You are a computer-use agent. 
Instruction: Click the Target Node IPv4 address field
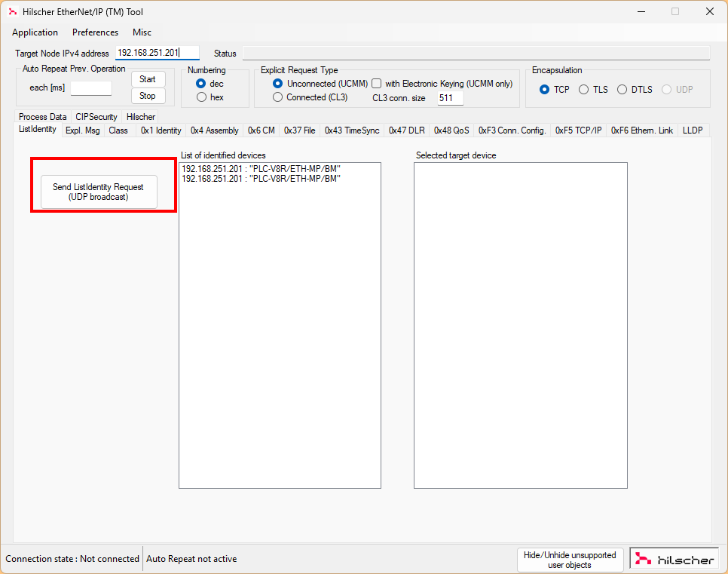pos(158,53)
